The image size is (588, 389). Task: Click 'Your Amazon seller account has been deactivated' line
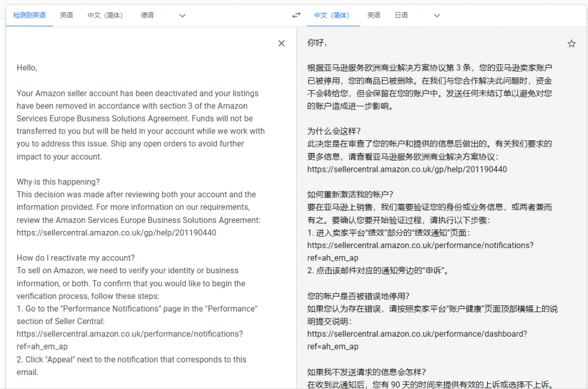click(x=137, y=93)
